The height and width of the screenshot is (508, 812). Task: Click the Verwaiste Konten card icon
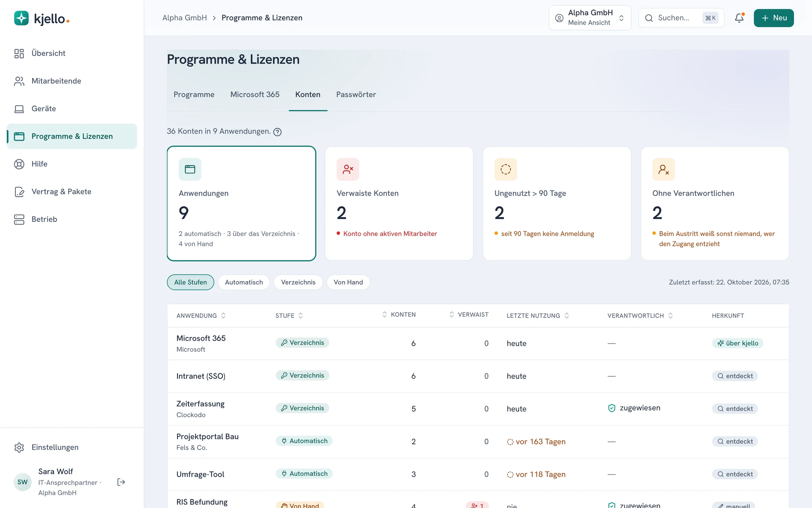pyautogui.click(x=348, y=169)
